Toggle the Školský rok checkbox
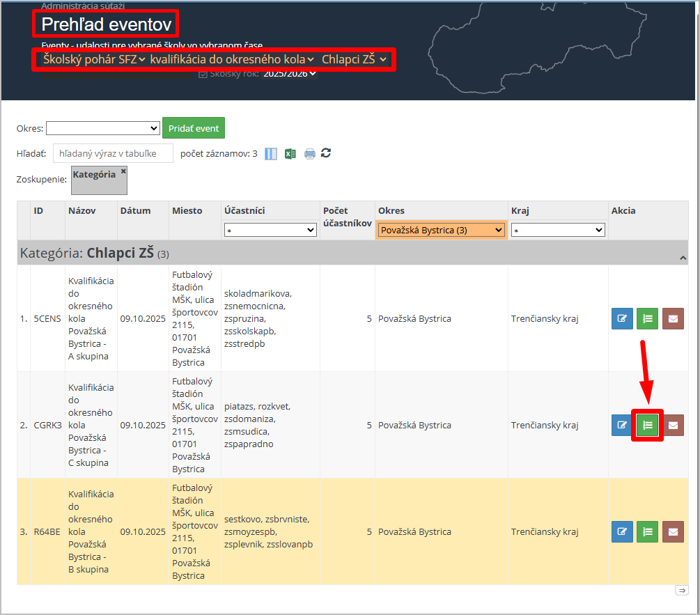The image size is (700, 615). tap(203, 74)
